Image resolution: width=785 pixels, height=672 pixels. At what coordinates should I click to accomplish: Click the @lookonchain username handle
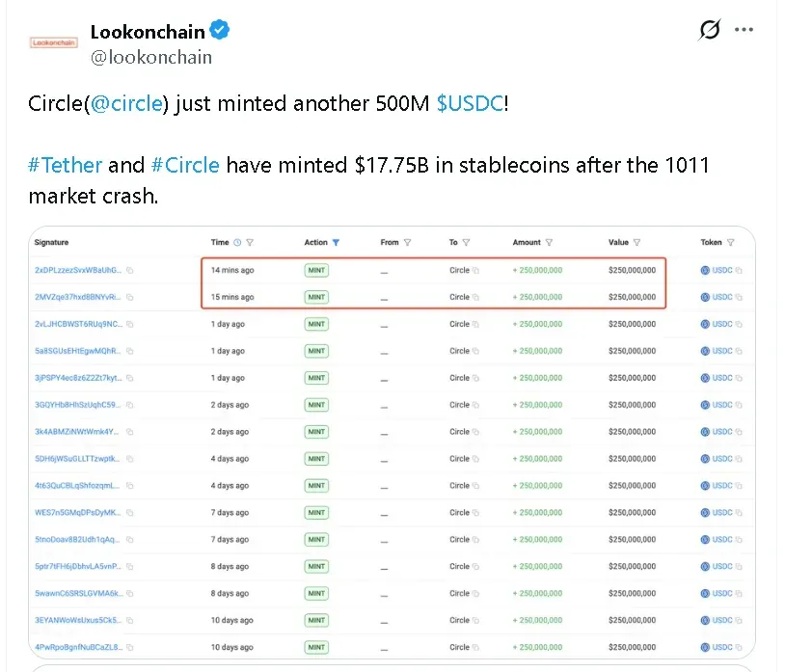[150, 57]
